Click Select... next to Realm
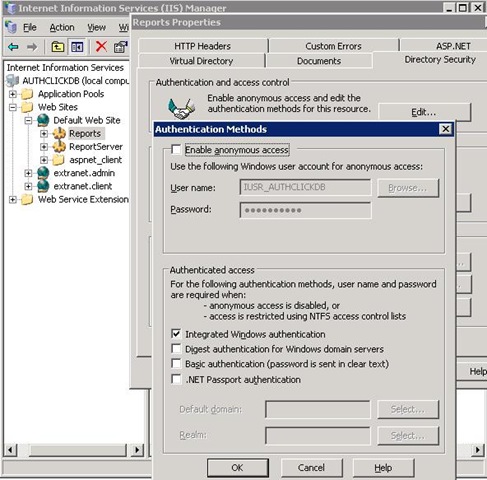 pyautogui.click(x=408, y=435)
